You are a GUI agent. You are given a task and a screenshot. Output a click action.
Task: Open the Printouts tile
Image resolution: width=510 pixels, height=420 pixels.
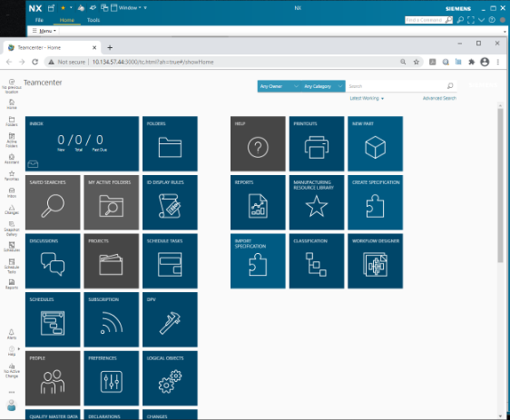pos(316,144)
